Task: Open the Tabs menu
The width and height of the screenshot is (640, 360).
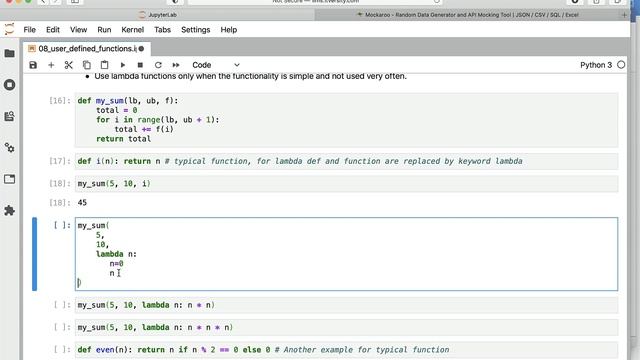Action: click(x=162, y=30)
